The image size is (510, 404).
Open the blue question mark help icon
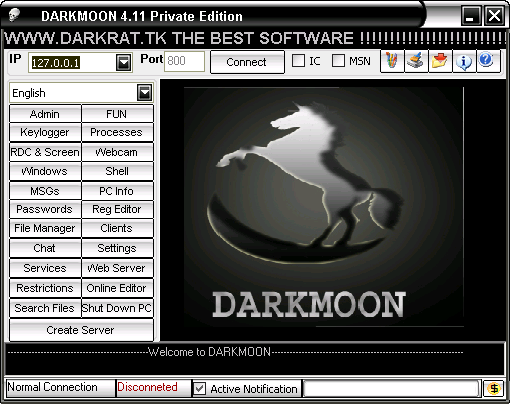(x=488, y=61)
